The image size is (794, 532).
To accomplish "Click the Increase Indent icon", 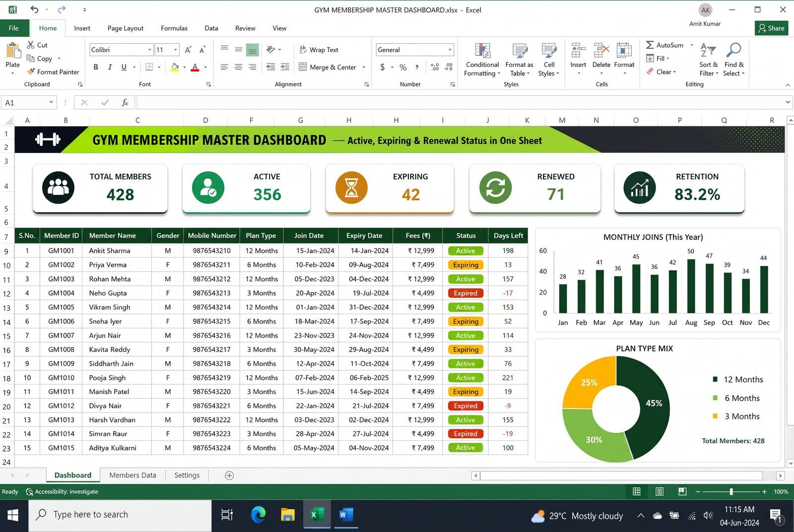I will click(285, 67).
